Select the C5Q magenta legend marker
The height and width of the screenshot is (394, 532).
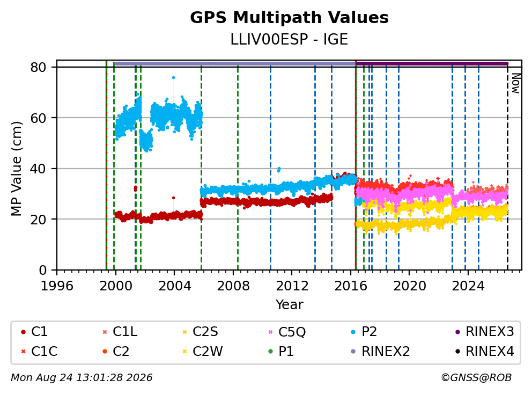pos(270,332)
